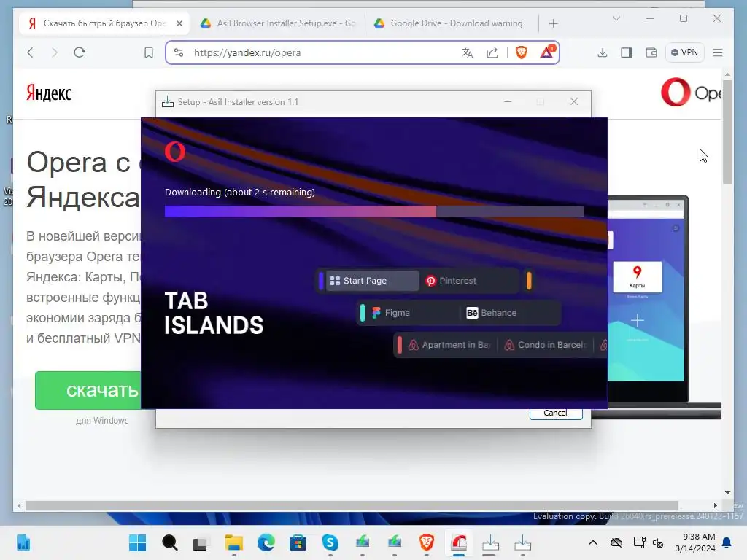The height and width of the screenshot is (560, 747).
Task: Open Skype from taskbar
Action: pos(330,542)
